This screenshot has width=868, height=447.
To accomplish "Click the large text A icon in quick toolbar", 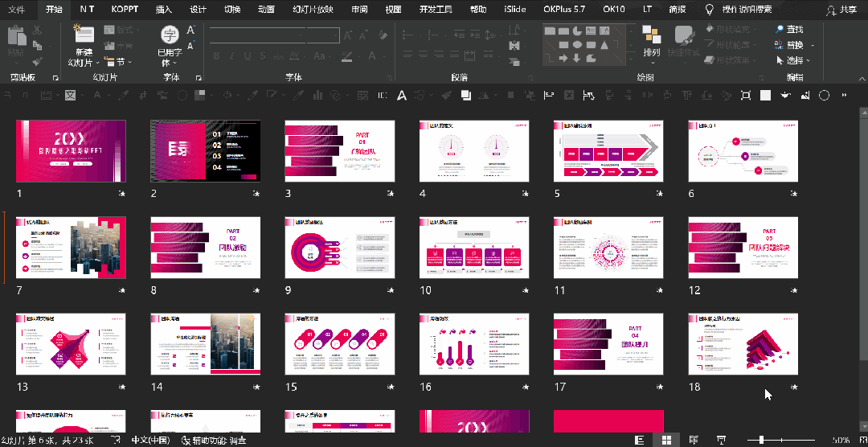I will tap(401, 96).
